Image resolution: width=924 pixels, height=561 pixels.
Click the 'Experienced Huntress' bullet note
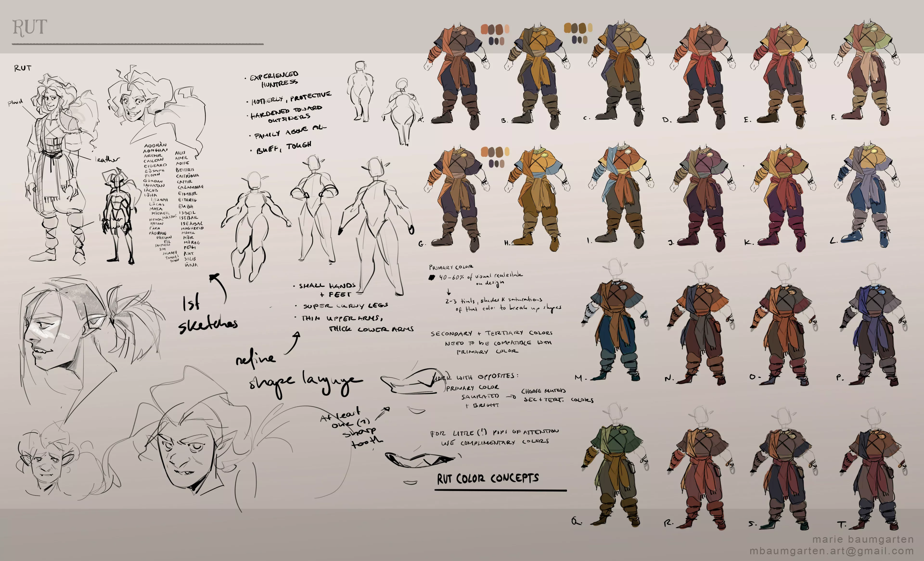click(275, 79)
